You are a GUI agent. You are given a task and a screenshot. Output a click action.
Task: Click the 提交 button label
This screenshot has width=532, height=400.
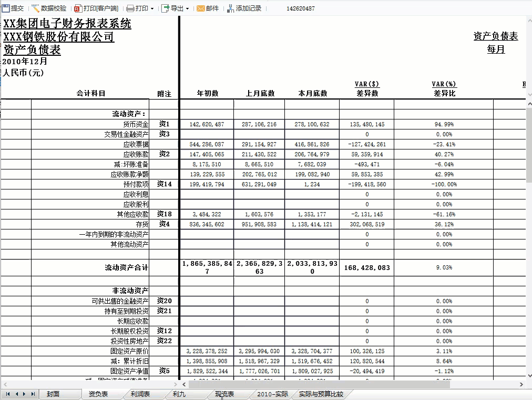click(17, 8)
